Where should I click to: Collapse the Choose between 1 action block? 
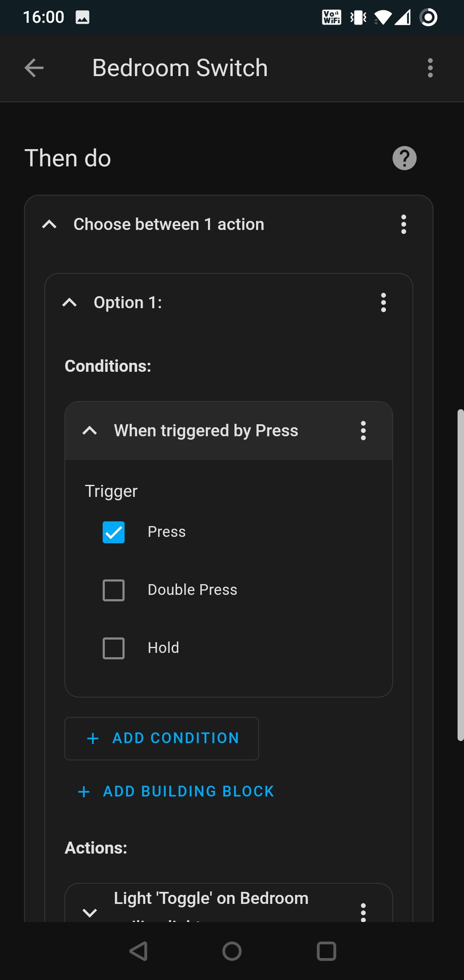[x=49, y=224]
